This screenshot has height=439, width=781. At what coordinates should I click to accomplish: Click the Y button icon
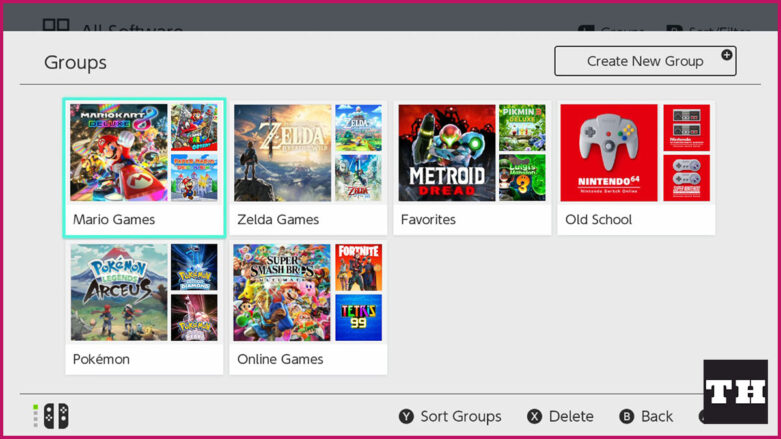[x=406, y=416]
